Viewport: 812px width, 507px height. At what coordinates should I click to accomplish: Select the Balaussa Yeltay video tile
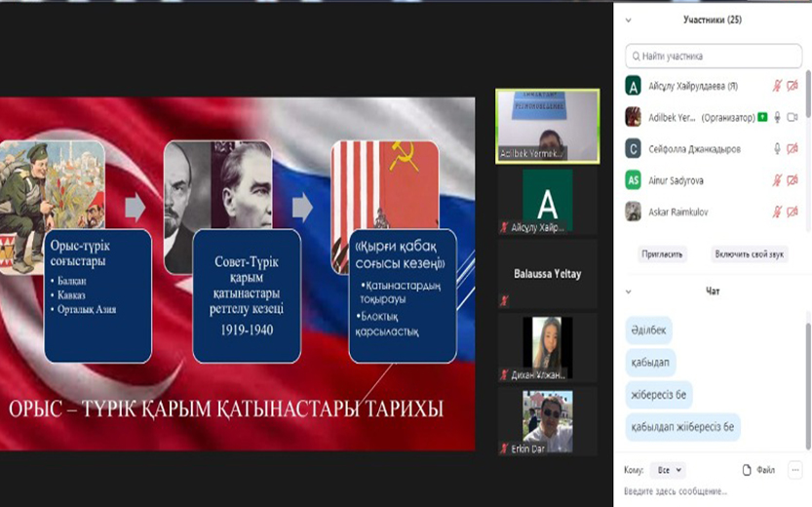548,275
